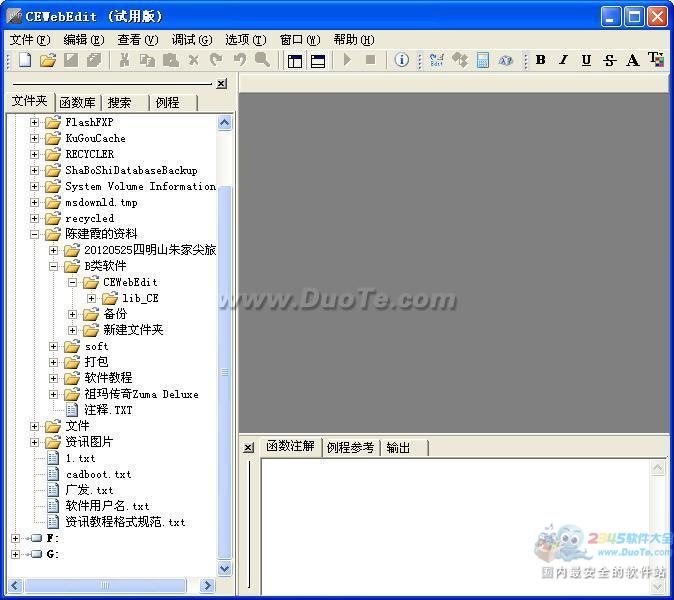Select the 注释.TXT file
The width and height of the screenshot is (674, 600).
pos(108,410)
